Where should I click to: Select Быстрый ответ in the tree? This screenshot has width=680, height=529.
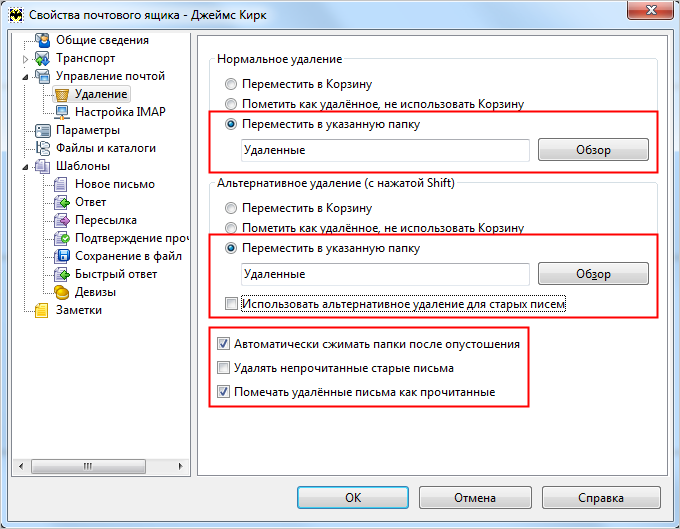(115, 274)
